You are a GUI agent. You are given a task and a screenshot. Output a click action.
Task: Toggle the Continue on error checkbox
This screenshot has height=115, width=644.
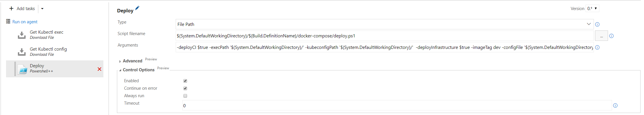pos(185,88)
